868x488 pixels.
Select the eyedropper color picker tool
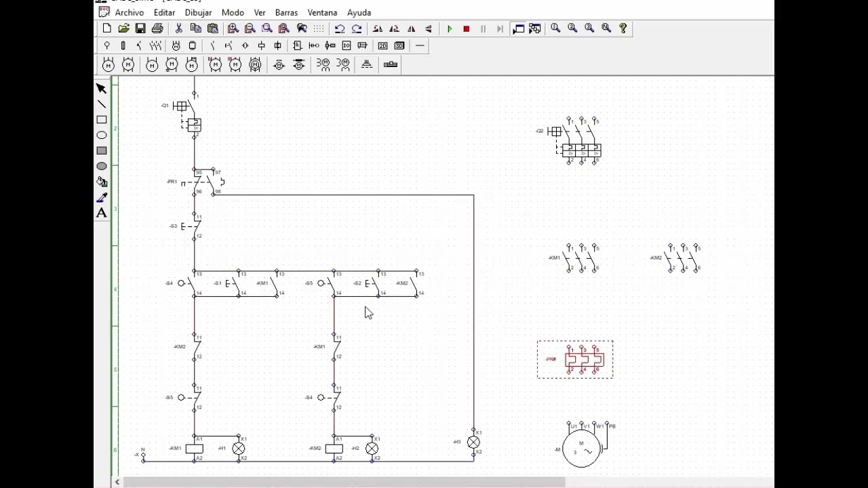click(102, 197)
